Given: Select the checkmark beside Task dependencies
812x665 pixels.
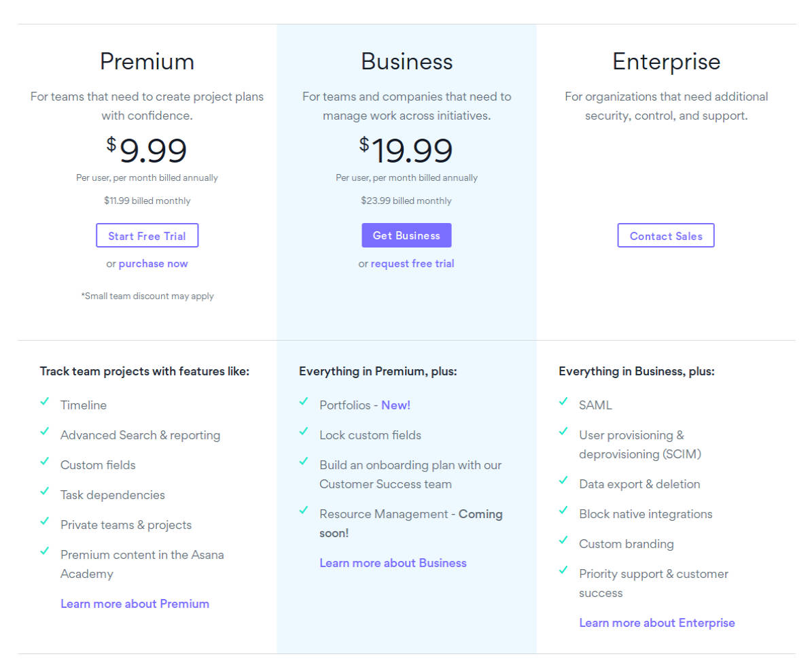Looking at the screenshot, I should (45, 492).
